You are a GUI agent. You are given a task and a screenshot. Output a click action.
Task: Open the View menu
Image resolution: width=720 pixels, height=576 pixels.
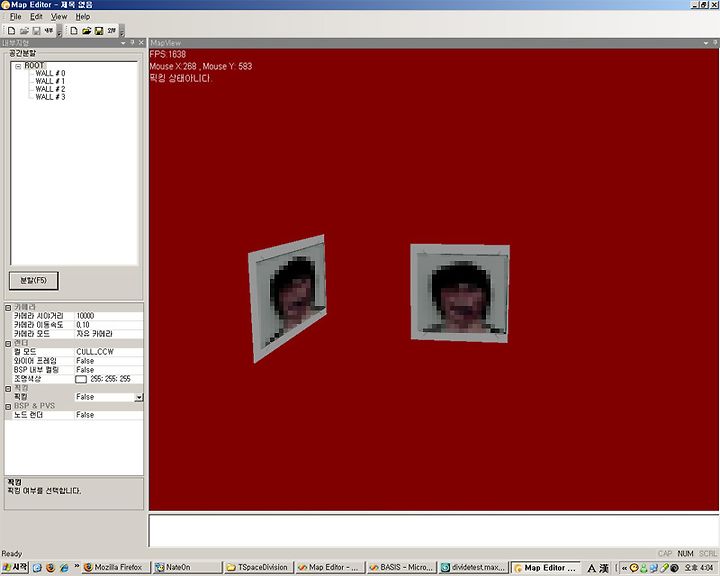click(59, 17)
